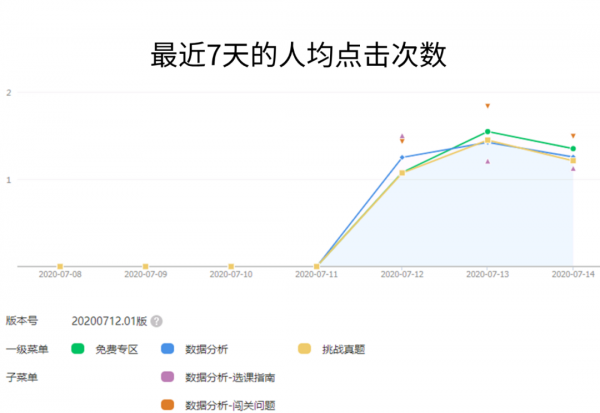The height and width of the screenshot is (413, 600).
Task: Click the x-axis label 2020-07-14
Action: tap(573, 274)
